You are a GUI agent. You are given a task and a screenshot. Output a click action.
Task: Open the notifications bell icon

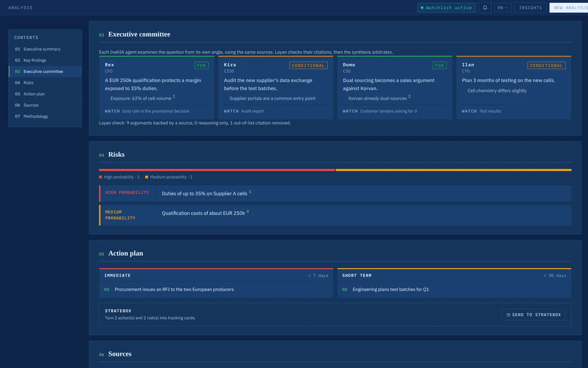pos(485,8)
